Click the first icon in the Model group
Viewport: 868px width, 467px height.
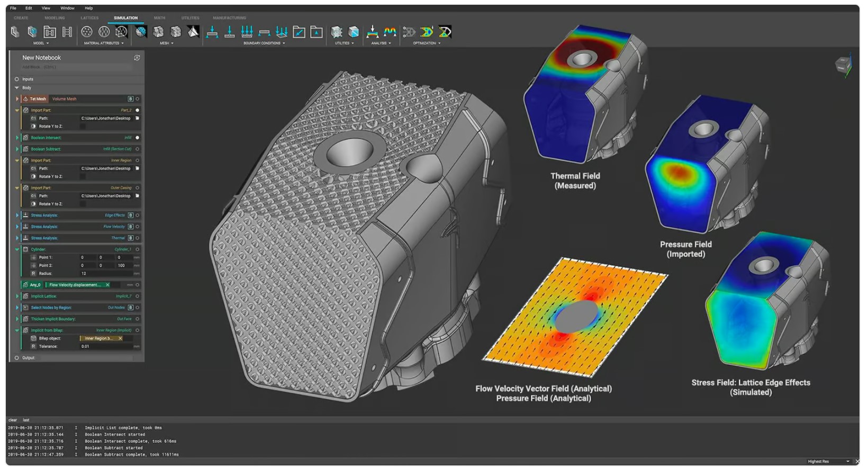point(15,32)
